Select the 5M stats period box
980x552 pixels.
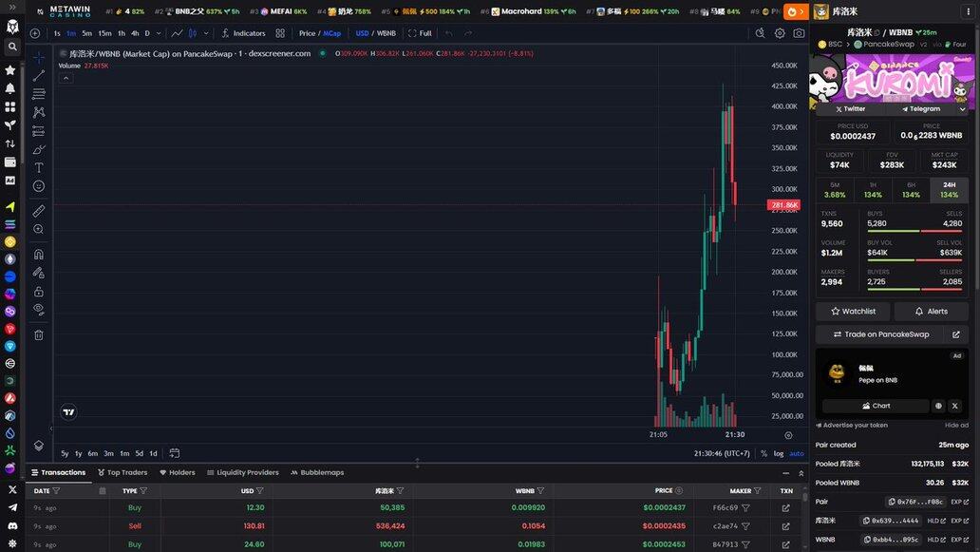tap(835, 190)
